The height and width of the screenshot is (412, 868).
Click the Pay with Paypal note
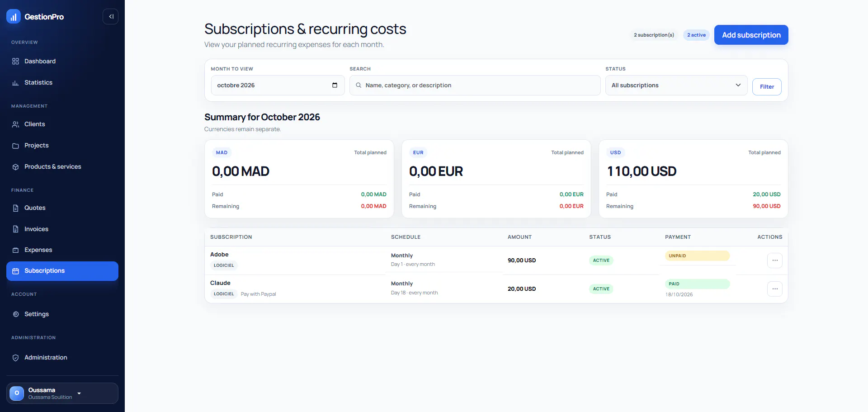point(258,294)
